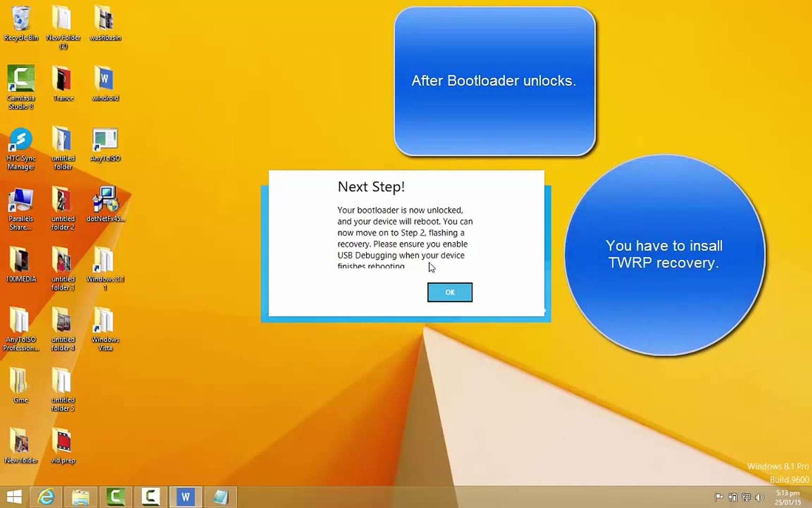
Task: Click OK in the Next Step dialog
Action: [450, 292]
